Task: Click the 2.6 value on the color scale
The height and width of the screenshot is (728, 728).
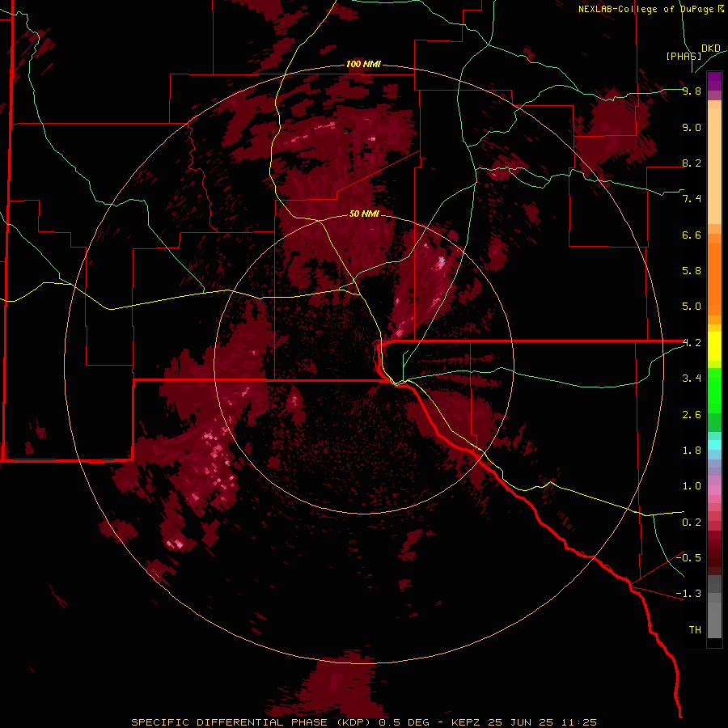Action: coord(692,414)
